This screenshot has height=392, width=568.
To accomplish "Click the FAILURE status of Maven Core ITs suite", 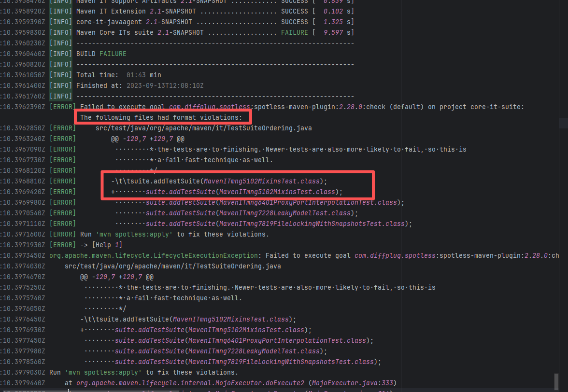I will (294, 32).
